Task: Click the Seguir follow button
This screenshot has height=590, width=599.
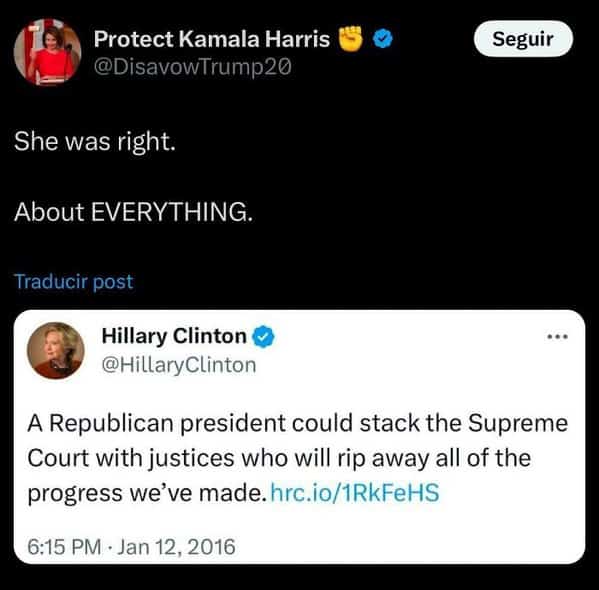Action: click(x=523, y=39)
